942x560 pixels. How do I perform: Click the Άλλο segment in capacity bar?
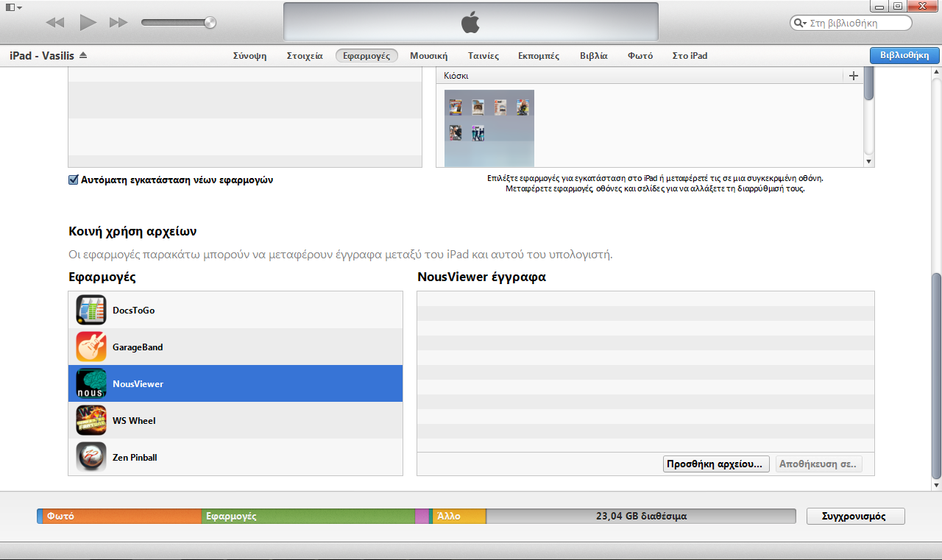point(459,516)
